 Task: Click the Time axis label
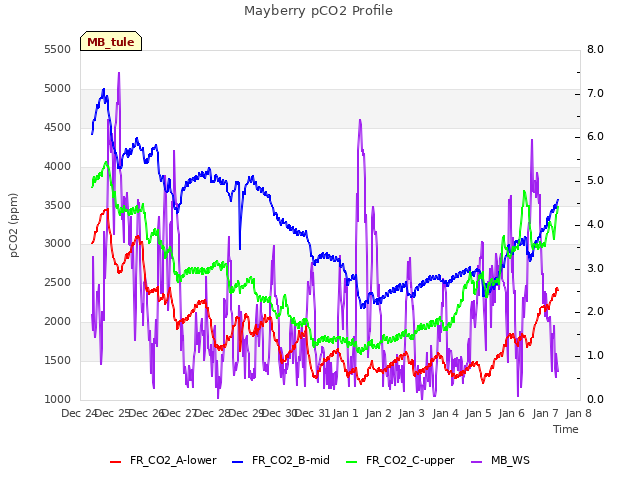point(566,429)
